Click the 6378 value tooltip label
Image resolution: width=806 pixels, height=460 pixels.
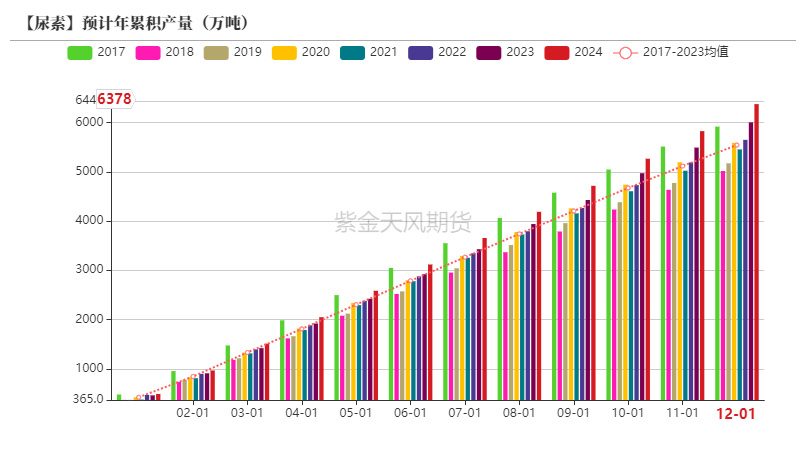click(x=114, y=99)
